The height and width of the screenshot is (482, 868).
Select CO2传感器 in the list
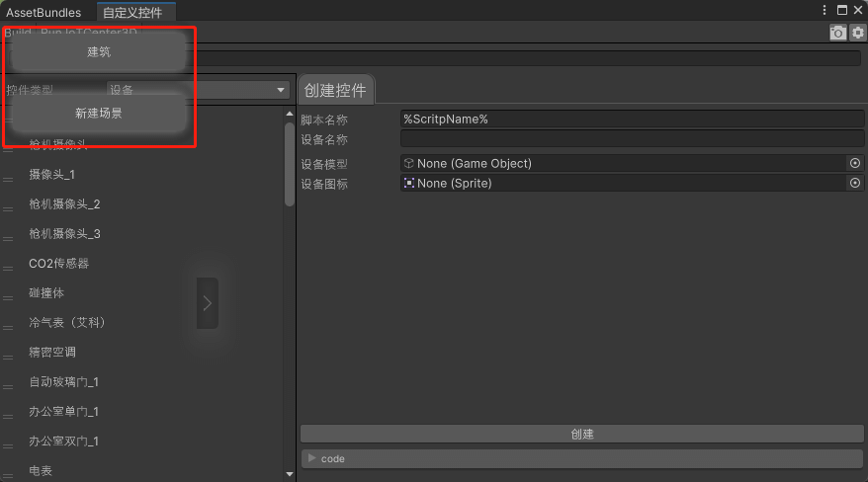(x=58, y=264)
